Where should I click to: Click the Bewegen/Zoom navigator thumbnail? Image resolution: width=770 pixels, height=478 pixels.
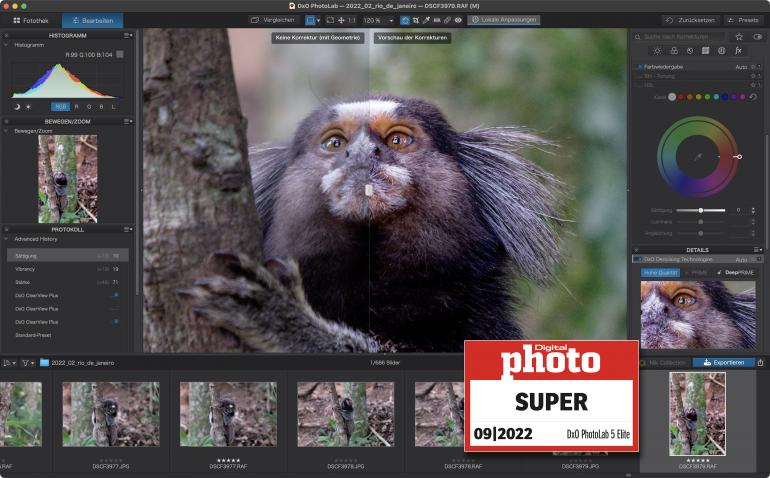point(68,179)
